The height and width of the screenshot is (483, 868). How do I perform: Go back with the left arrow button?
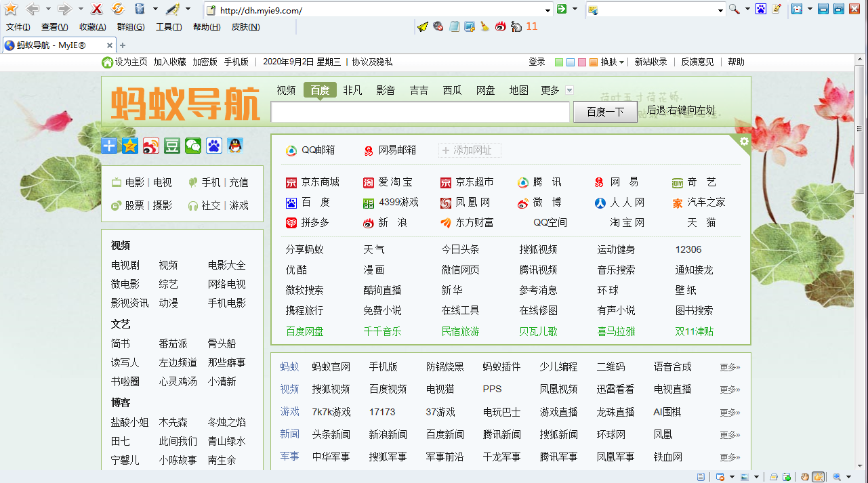pos(32,9)
